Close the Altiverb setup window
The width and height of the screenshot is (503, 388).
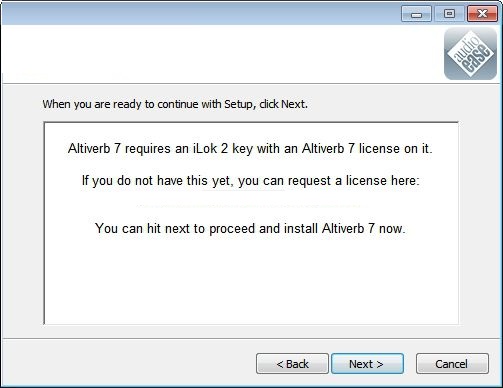coord(482,14)
